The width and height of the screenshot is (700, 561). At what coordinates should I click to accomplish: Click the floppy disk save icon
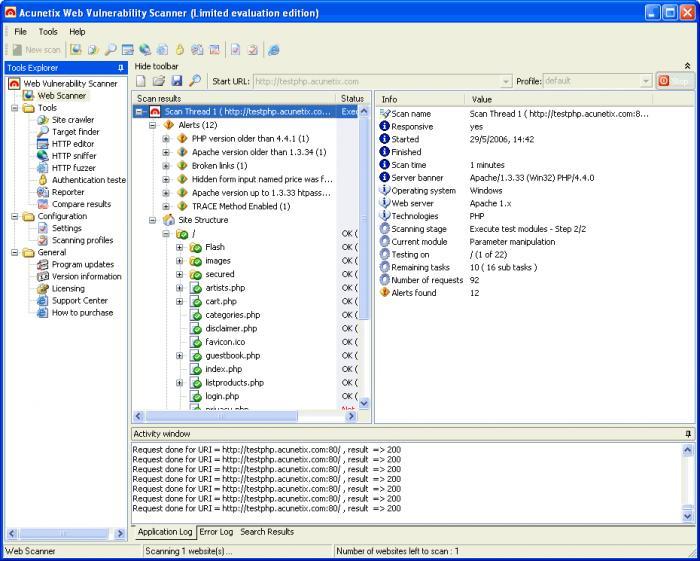click(x=177, y=81)
